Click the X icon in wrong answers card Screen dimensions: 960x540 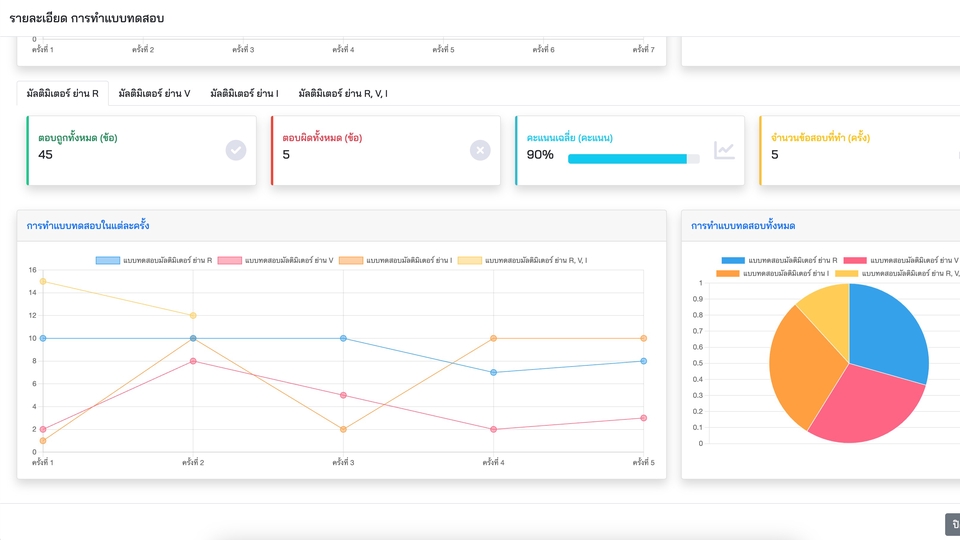[x=480, y=150]
